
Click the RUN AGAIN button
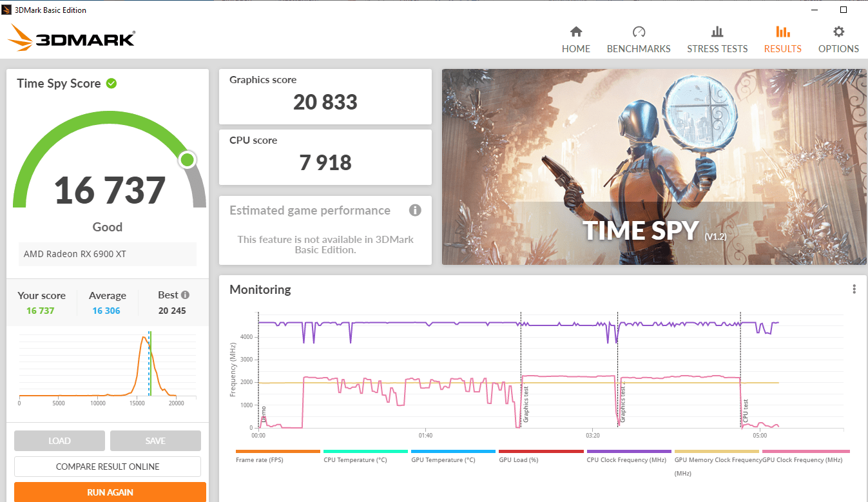(x=110, y=492)
